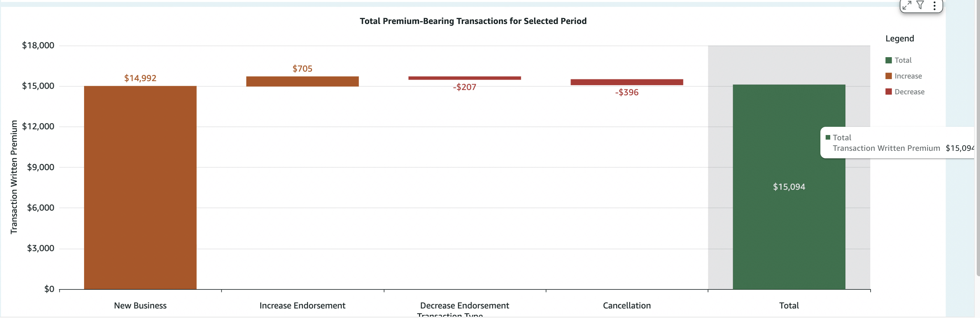Select the Decrease legend label
The image size is (980, 318).
[909, 92]
